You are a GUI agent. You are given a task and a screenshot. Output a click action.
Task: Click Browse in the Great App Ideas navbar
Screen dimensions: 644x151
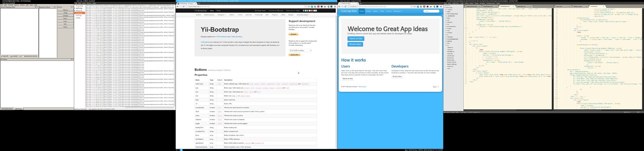(x=368, y=11)
